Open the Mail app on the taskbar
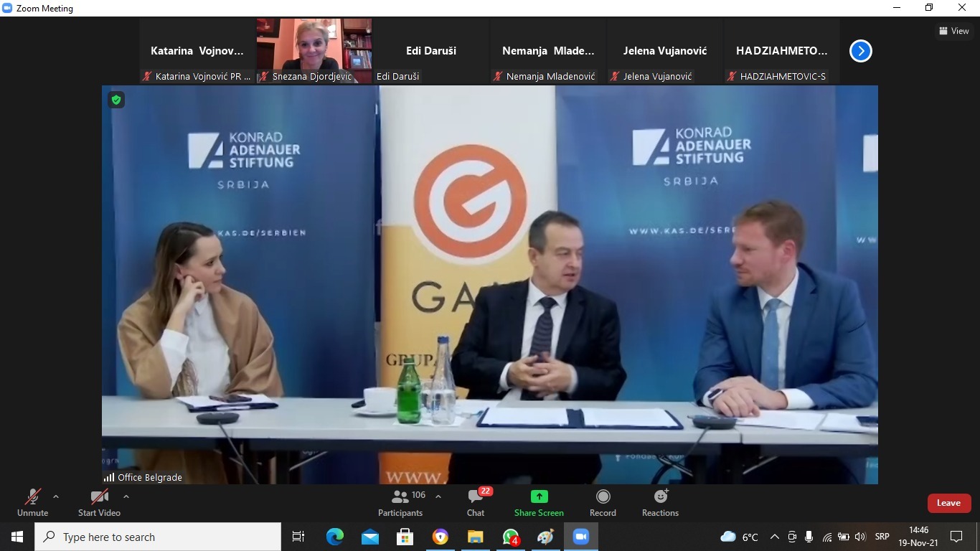The image size is (980, 551). (370, 537)
